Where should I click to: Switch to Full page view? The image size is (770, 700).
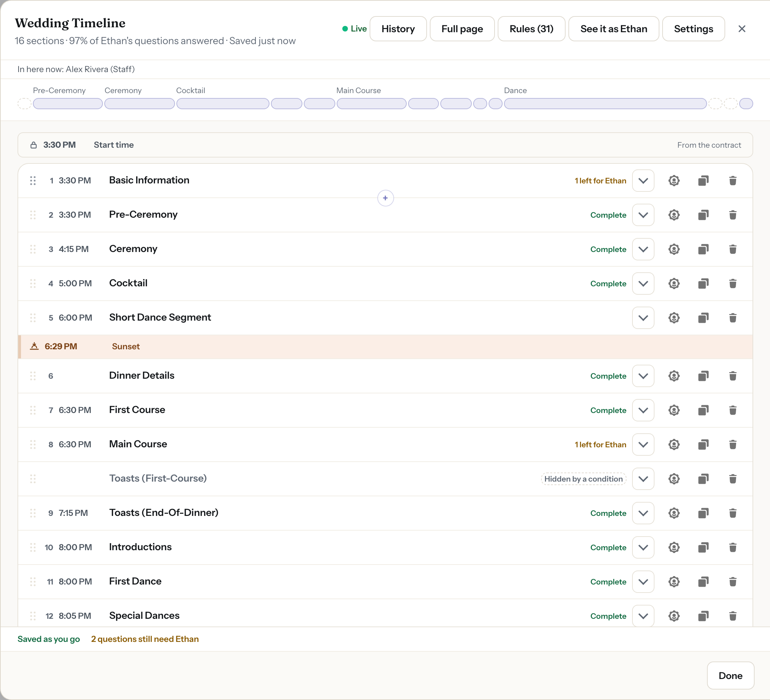[462, 29]
